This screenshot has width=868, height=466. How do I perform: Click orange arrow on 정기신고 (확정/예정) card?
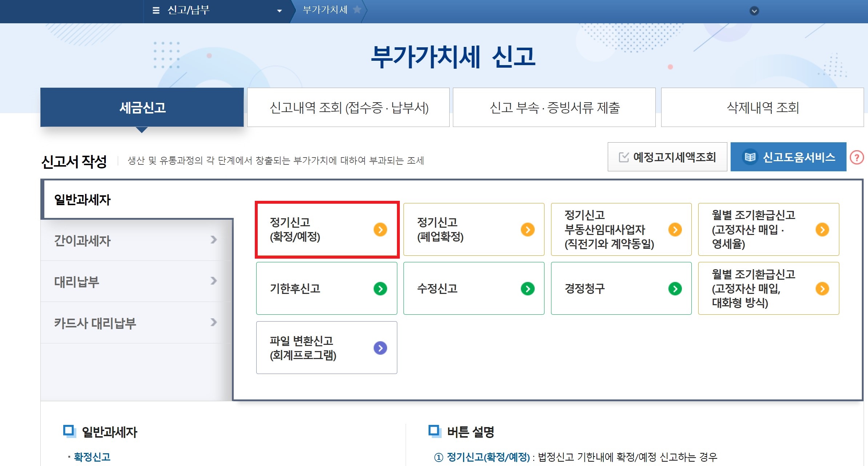[x=380, y=230]
